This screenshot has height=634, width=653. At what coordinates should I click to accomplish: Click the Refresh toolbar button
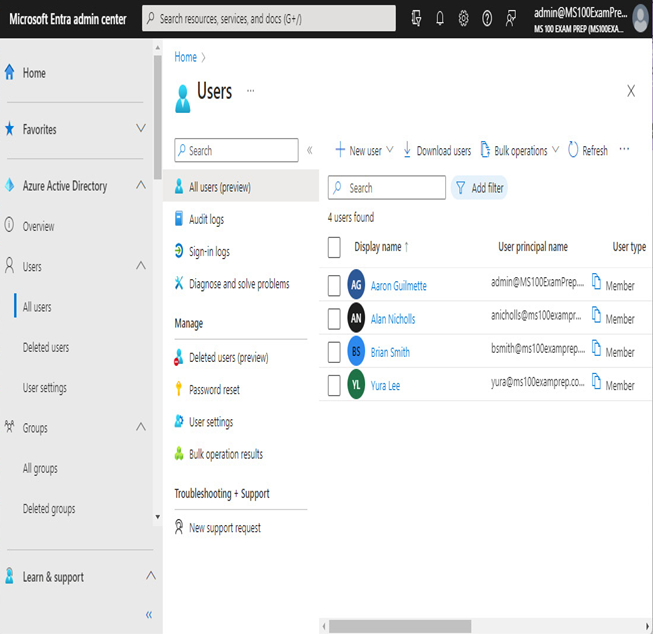pyautogui.click(x=588, y=150)
